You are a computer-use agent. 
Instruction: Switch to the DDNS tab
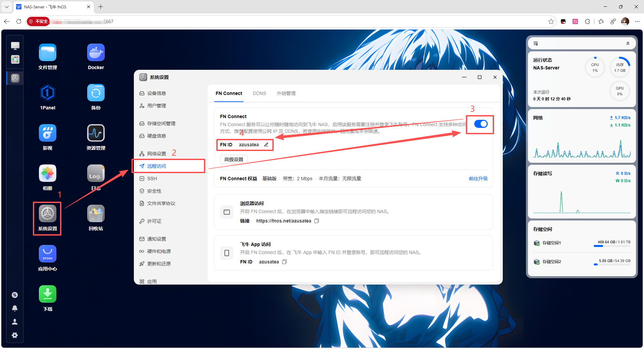click(x=259, y=93)
